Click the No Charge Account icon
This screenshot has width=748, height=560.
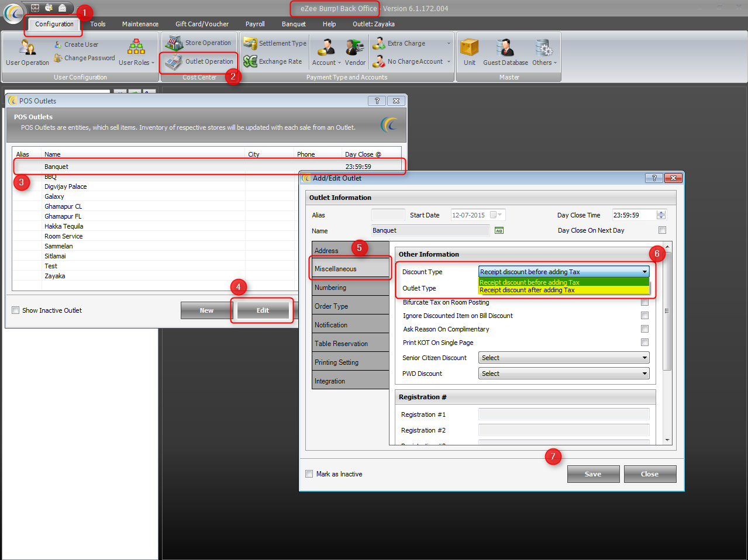[378, 61]
